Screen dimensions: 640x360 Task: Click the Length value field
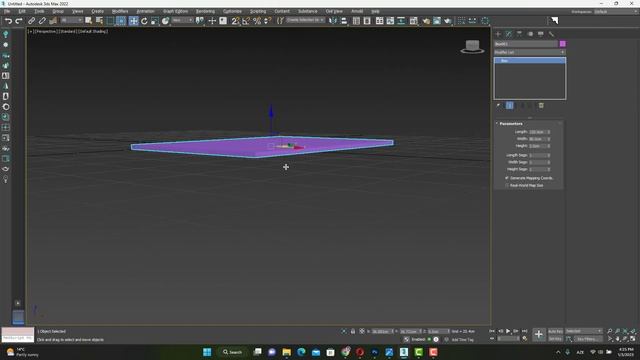(x=537, y=132)
